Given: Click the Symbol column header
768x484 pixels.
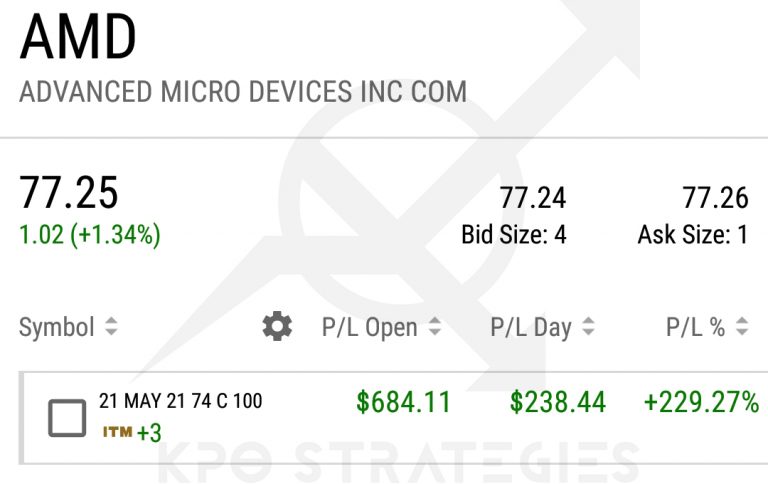Looking at the screenshot, I should [57, 327].
